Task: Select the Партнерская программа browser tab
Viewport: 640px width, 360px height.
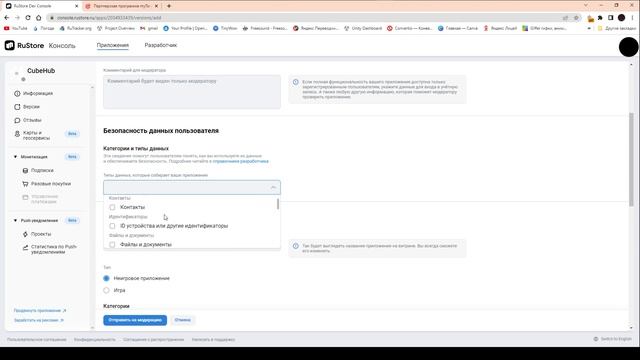Action: (x=121, y=6)
